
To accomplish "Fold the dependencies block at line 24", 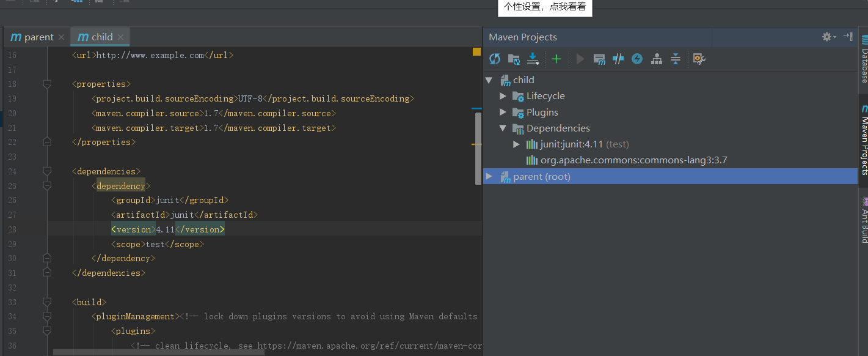I will click(x=47, y=171).
